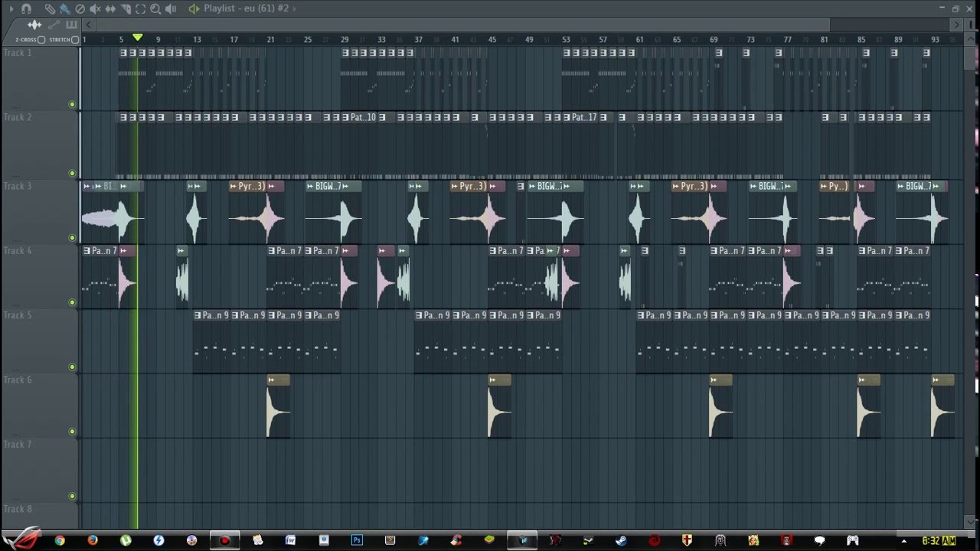Click the red record icon in taskbar

pos(224,540)
